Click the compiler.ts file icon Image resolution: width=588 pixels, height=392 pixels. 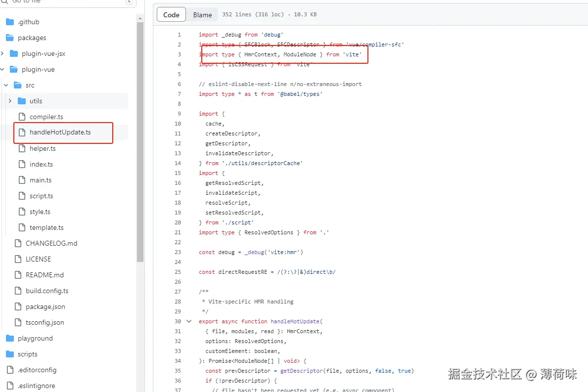[22, 117]
